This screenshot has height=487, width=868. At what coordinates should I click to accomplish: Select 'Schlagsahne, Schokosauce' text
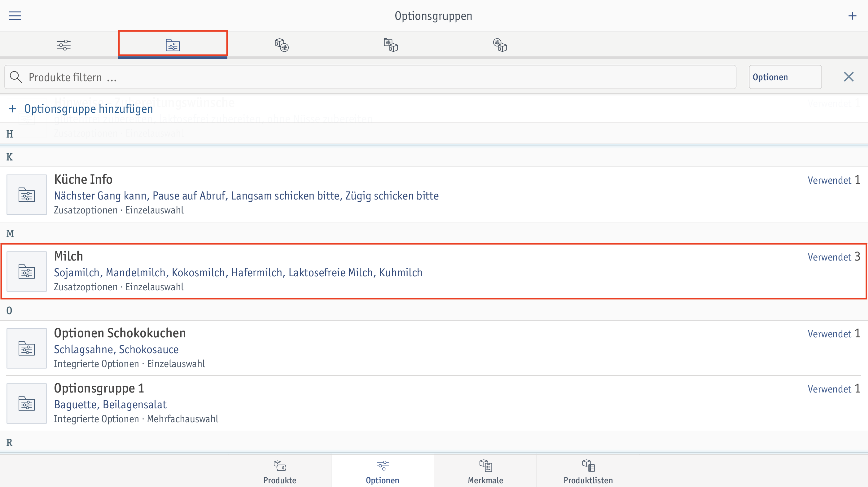pyautogui.click(x=116, y=349)
